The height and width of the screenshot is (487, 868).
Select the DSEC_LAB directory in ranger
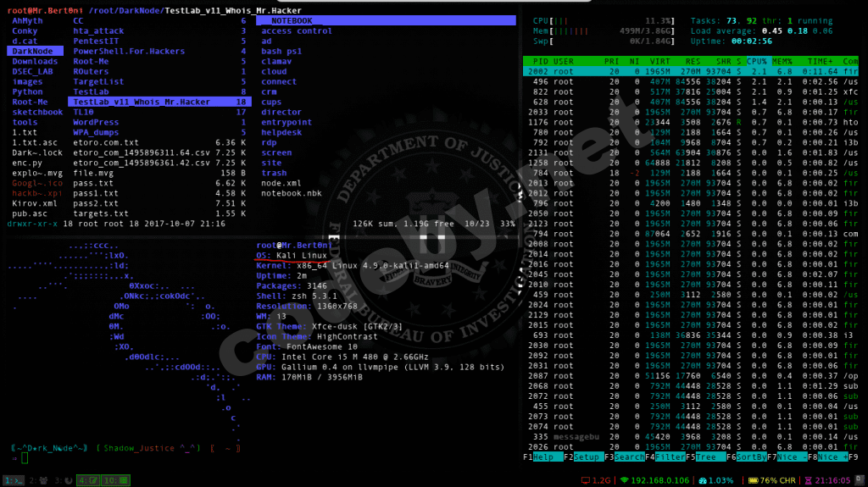[32, 71]
